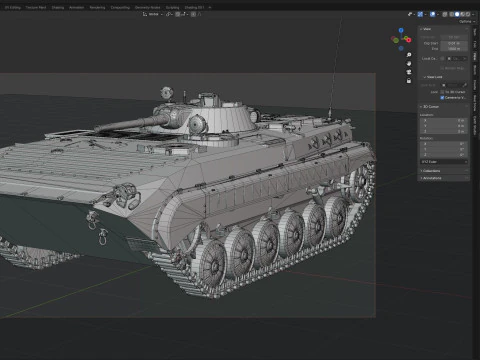This screenshot has height=360, width=480.
Task: Open the transform orientation dropdown
Action: pyautogui.click(x=153, y=14)
